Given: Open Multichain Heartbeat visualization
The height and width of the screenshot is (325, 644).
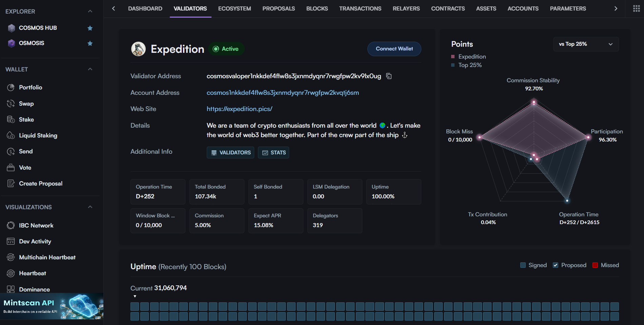Looking at the screenshot, I should point(47,257).
